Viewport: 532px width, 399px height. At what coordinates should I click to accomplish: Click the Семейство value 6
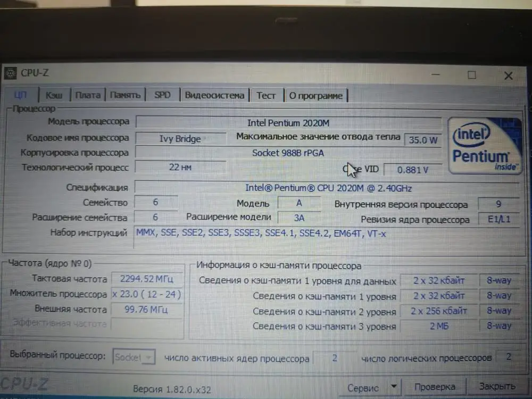156,202
